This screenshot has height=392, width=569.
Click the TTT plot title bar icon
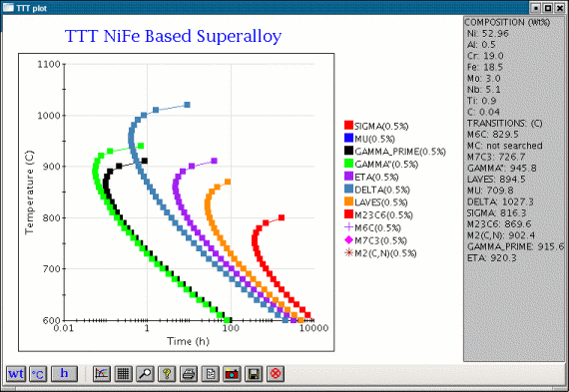(x=8, y=7)
